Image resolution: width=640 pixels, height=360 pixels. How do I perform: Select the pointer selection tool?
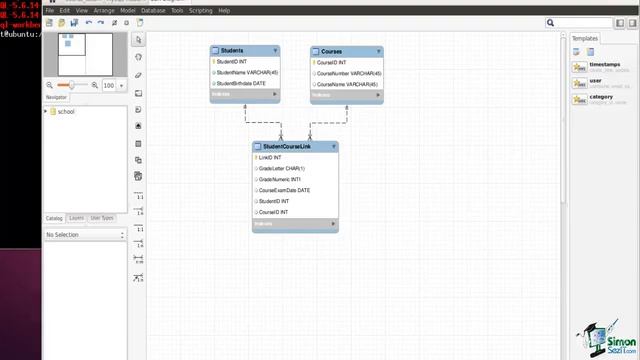138,40
